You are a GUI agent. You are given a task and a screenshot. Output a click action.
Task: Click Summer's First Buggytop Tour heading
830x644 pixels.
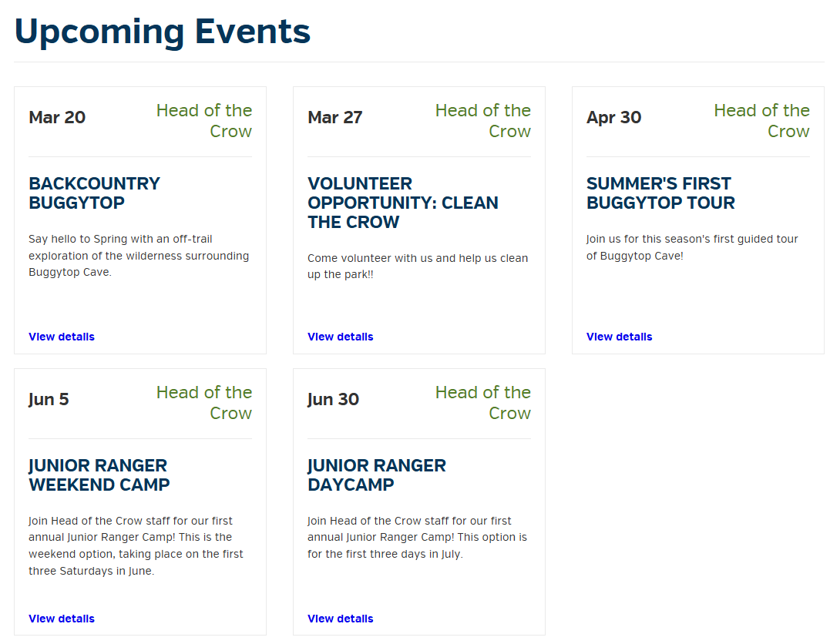click(x=660, y=193)
